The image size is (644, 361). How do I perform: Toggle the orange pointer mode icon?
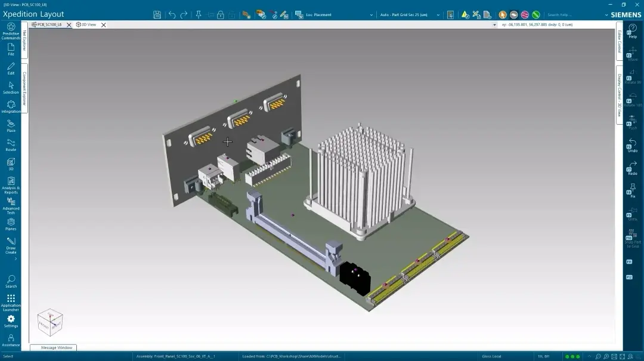[x=502, y=15]
